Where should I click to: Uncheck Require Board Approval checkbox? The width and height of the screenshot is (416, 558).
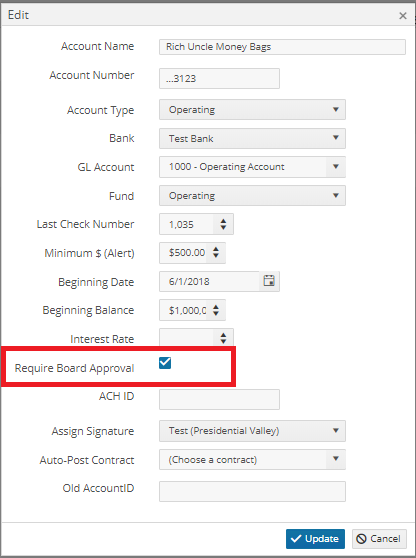(165, 363)
